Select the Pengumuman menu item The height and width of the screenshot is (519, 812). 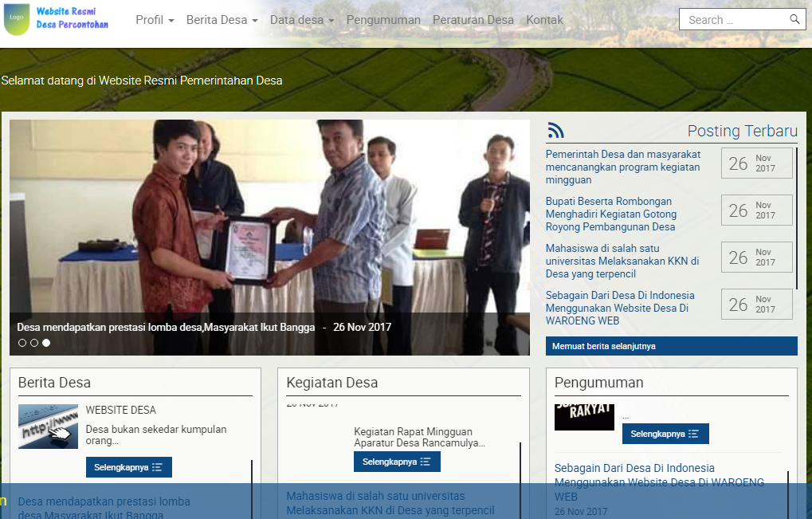383,19
